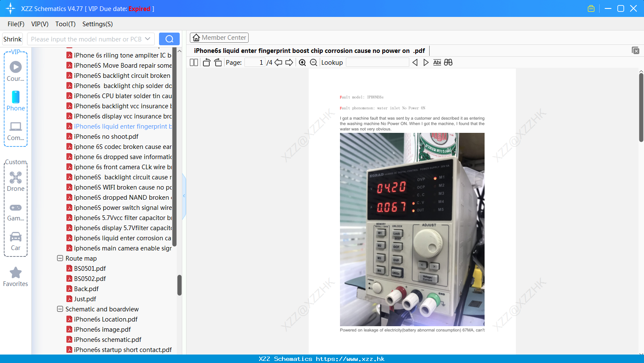Viewport: 644px width, 363px height.
Task: Open the model number dropdown arrow
Action: (x=148, y=39)
